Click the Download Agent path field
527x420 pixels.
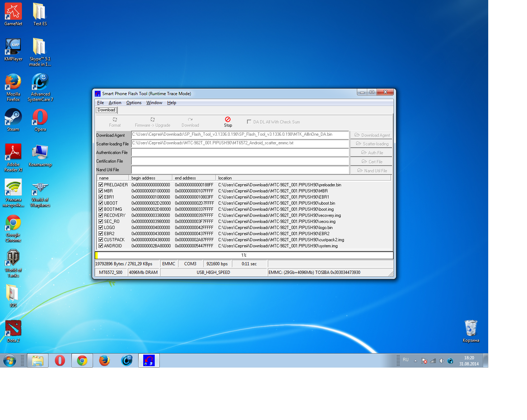[240, 135]
